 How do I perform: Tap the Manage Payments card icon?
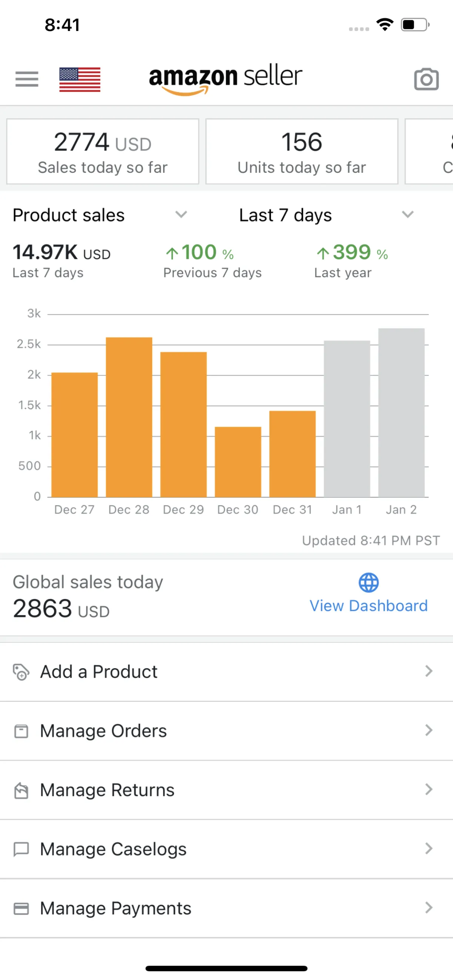tap(21, 908)
